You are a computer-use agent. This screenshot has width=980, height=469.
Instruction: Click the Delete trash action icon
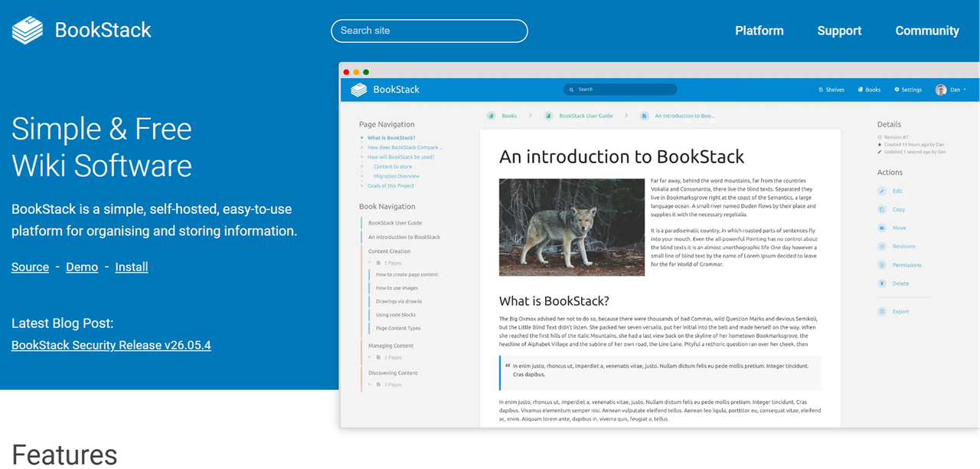882,284
